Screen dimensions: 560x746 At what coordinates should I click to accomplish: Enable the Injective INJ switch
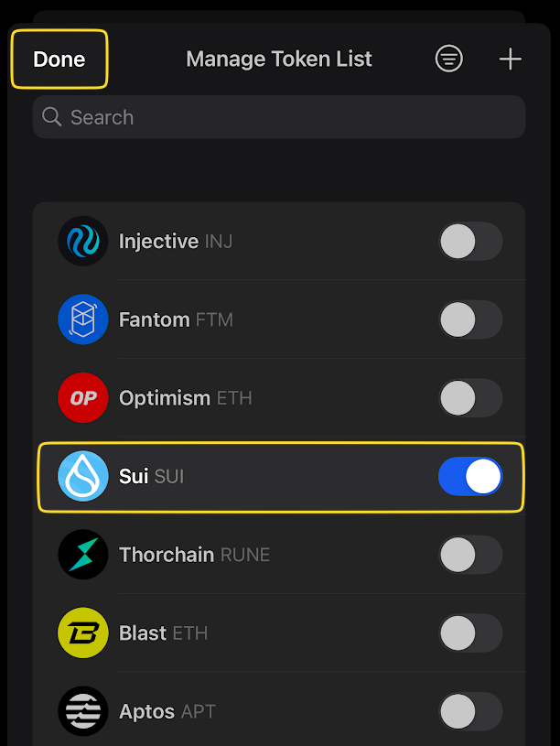coord(470,241)
